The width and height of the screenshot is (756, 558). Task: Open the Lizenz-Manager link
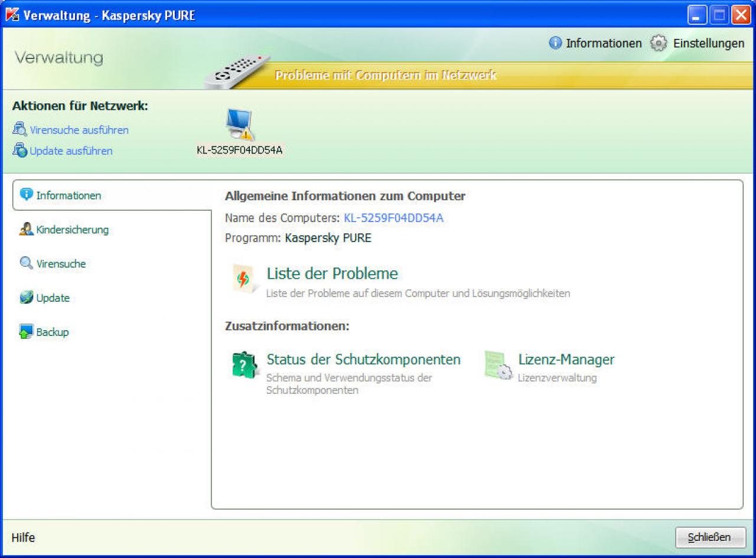(x=566, y=359)
